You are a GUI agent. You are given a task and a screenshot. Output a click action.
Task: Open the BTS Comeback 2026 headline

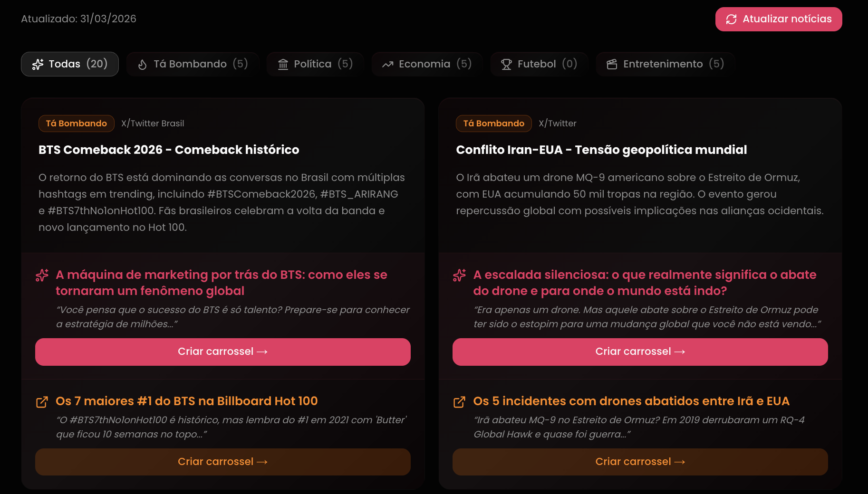169,150
